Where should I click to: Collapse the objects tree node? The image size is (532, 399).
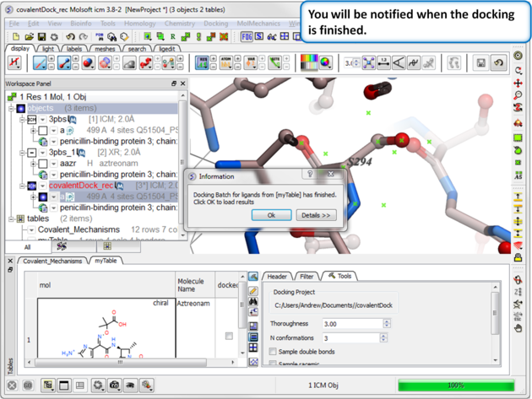click(x=11, y=109)
